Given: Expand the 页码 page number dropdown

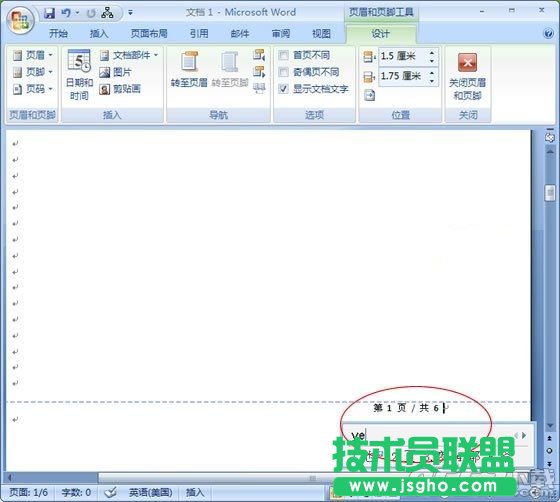Looking at the screenshot, I should point(32,89).
